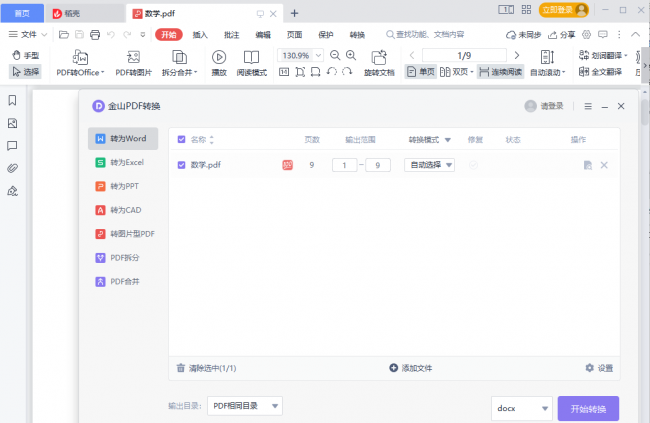The width and height of the screenshot is (650, 423).
Task: Open output directory dropdown
Action: point(245,406)
